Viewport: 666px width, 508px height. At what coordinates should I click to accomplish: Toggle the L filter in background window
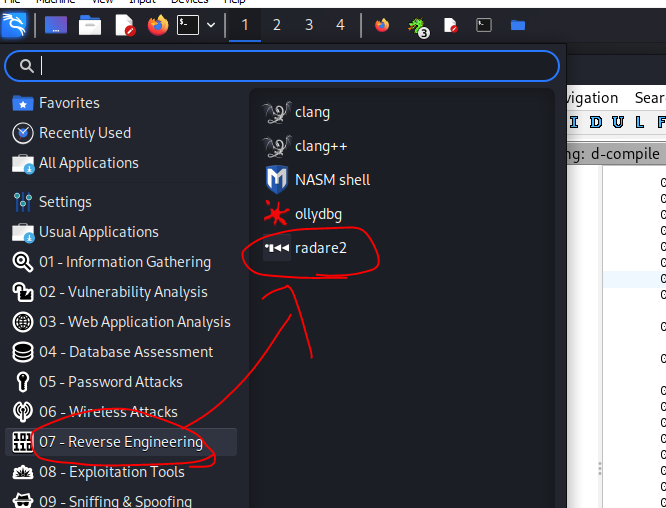click(639, 122)
